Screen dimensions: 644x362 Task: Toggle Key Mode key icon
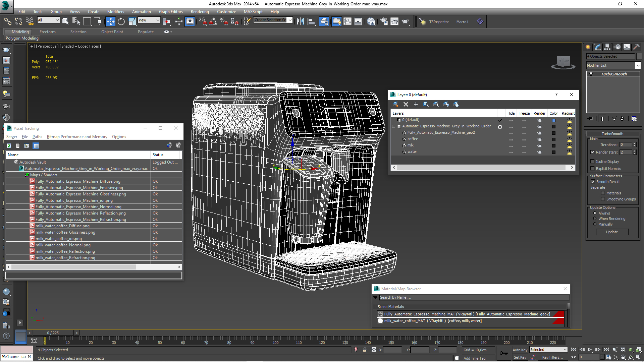click(x=503, y=353)
